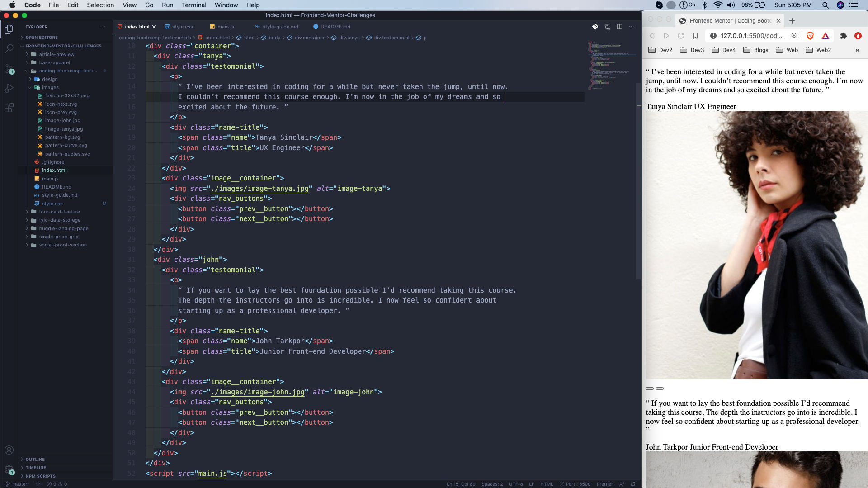Click the Brave Rewards triangle icon
Viewport: 868px width, 488px height.
coord(826,36)
